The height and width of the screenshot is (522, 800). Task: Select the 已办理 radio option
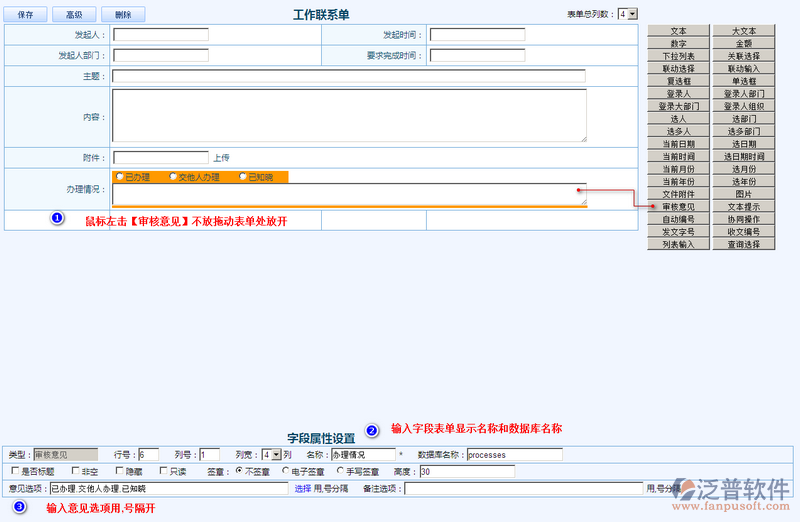(x=119, y=177)
